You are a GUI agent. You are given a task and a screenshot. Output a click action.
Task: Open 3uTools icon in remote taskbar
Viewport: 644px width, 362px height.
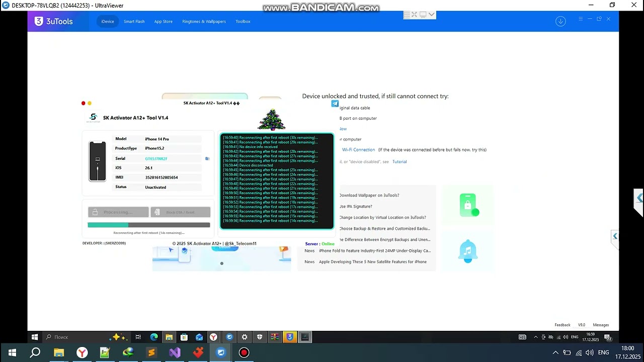coord(290,337)
